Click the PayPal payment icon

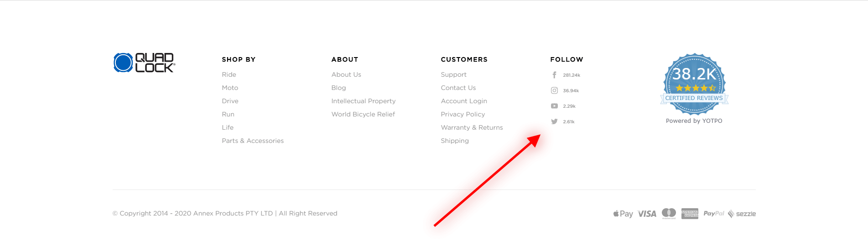[x=713, y=214]
